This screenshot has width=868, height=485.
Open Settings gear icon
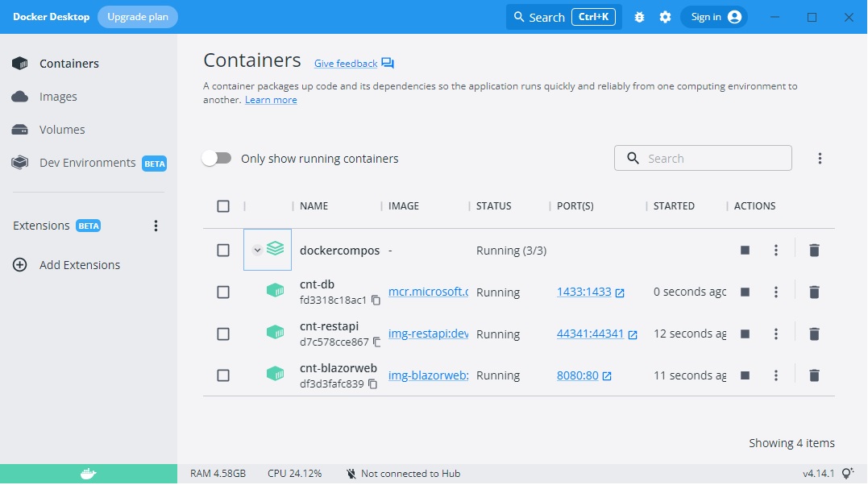click(665, 17)
